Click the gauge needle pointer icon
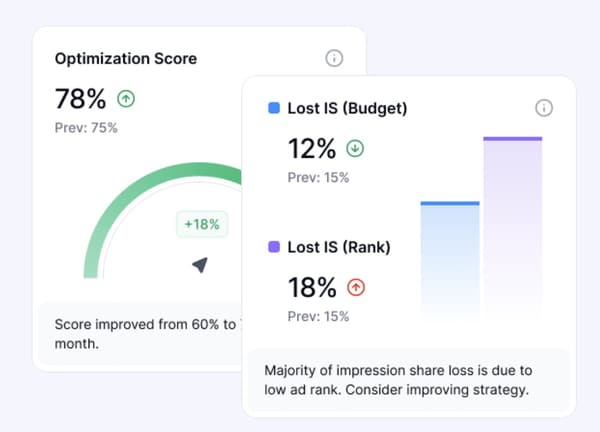 [x=200, y=264]
